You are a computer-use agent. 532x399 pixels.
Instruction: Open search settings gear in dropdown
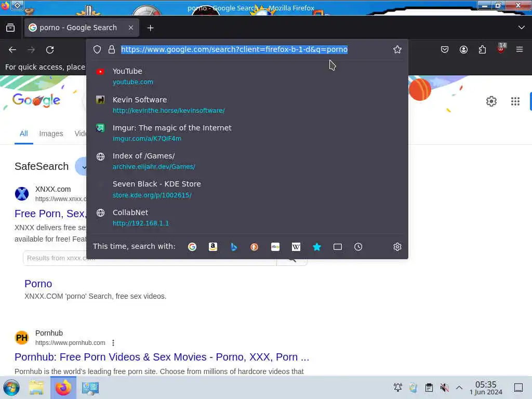[x=397, y=247]
